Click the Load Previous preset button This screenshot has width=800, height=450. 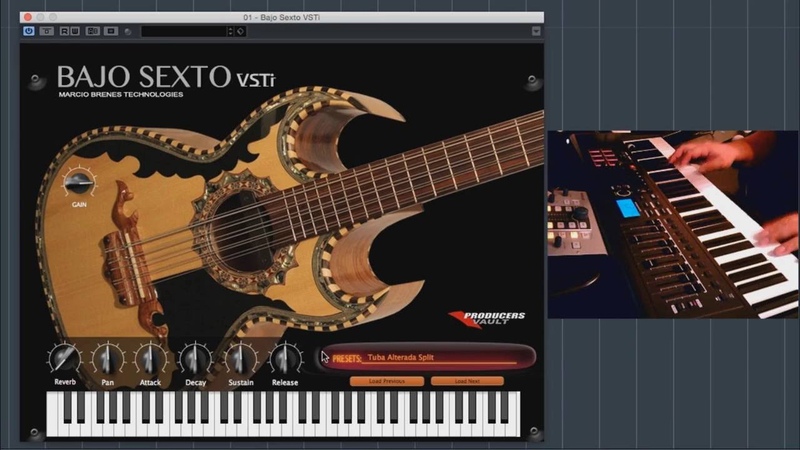387,381
